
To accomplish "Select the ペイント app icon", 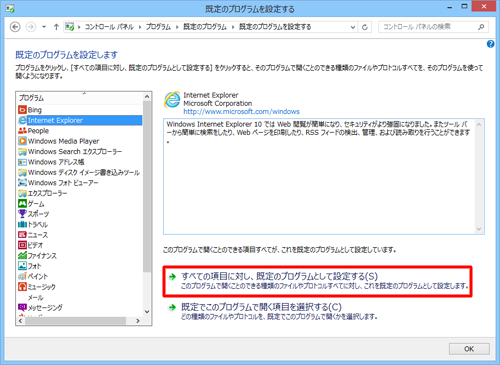I will pyautogui.click(x=22, y=276).
